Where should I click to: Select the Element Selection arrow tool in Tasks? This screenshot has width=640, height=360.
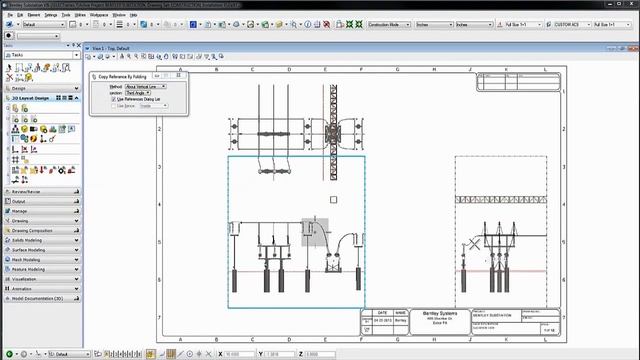(x=9, y=67)
